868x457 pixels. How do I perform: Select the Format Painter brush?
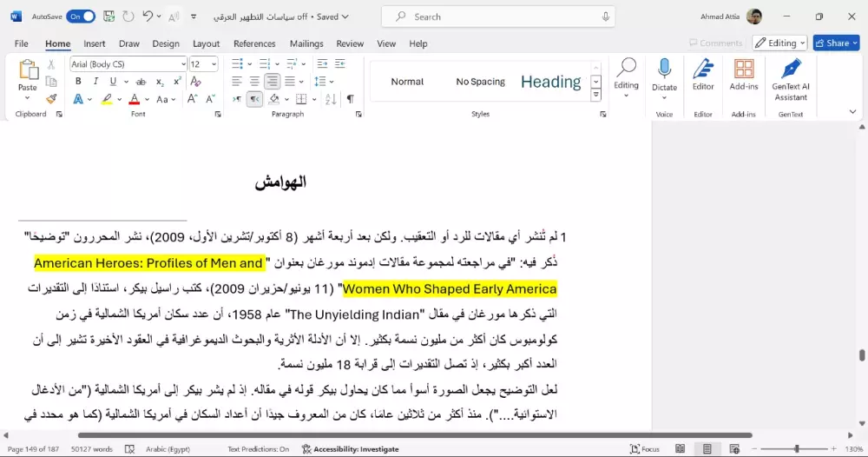point(51,99)
